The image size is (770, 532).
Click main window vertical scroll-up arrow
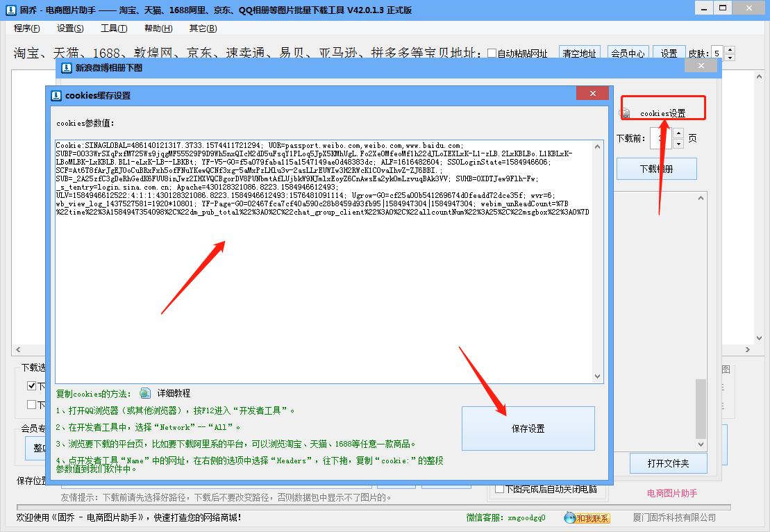tap(759, 76)
